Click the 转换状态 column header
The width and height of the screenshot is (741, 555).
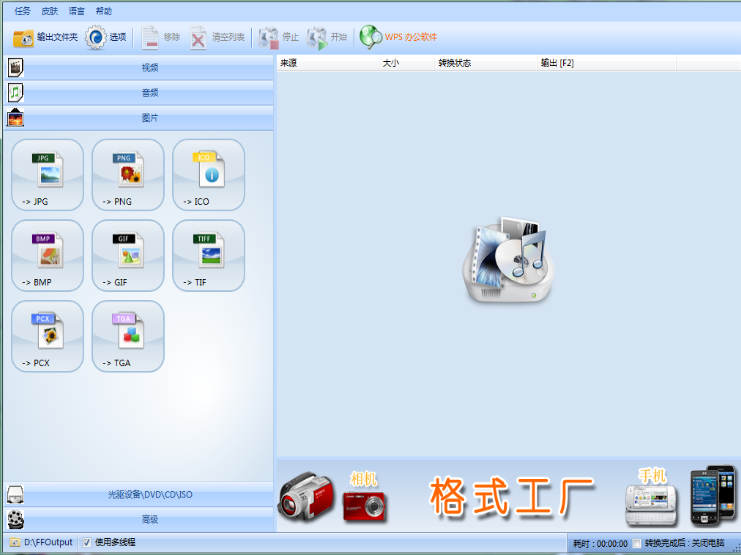pyautogui.click(x=486, y=63)
